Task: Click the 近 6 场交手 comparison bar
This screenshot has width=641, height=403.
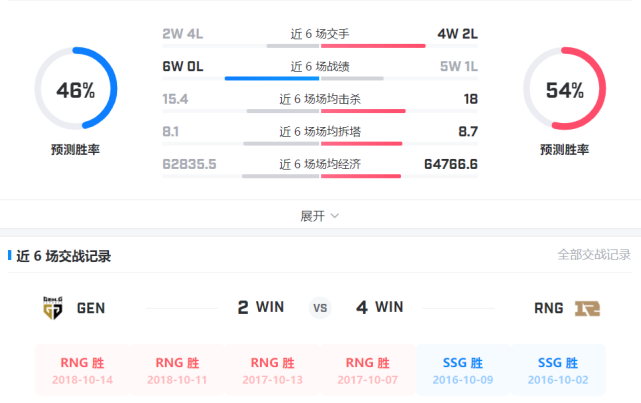Action: 320,45
